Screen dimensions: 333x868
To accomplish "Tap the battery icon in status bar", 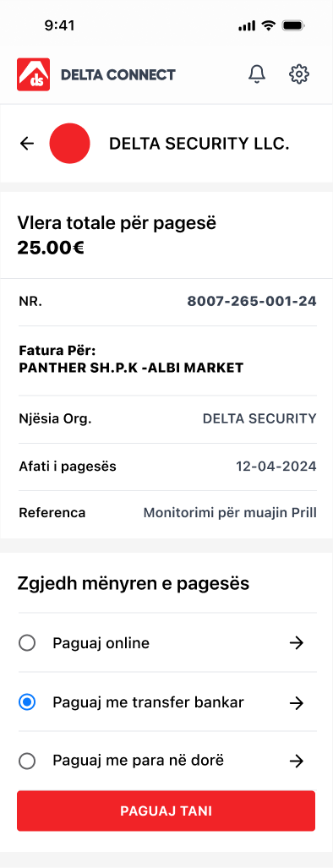I will (294, 25).
